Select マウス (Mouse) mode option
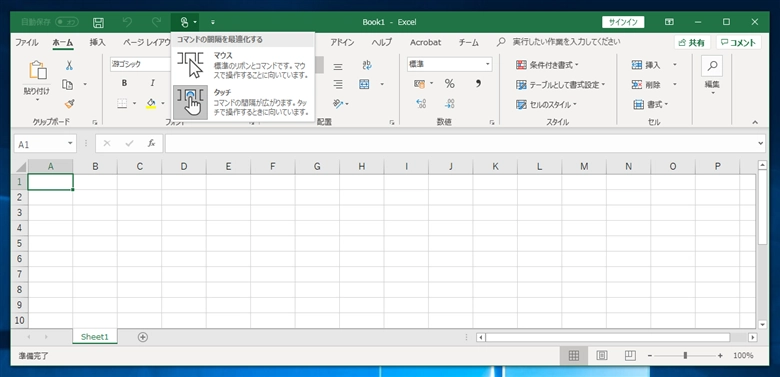 click(243, 65)
